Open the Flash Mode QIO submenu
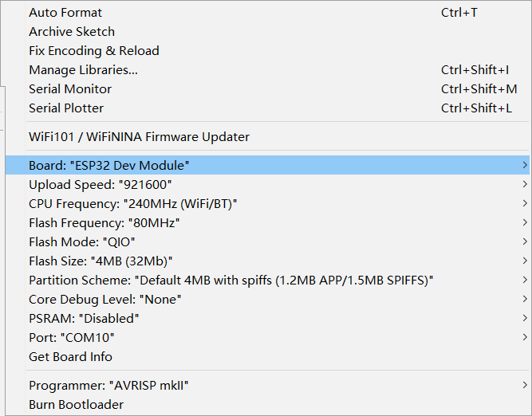The height and width of the screenshot is (416, 532). (82, 242)
